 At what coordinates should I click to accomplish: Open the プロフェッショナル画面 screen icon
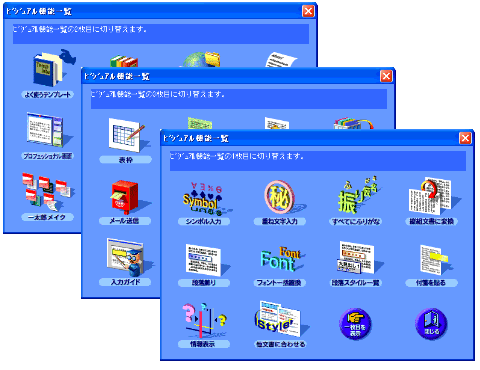click(x=47, y=131)
